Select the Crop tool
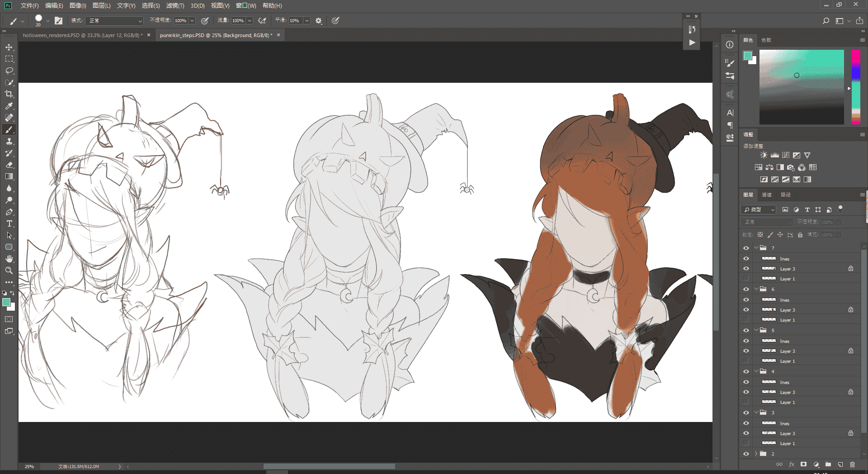The height and width of the screenshot is (474, 868). 9,94
